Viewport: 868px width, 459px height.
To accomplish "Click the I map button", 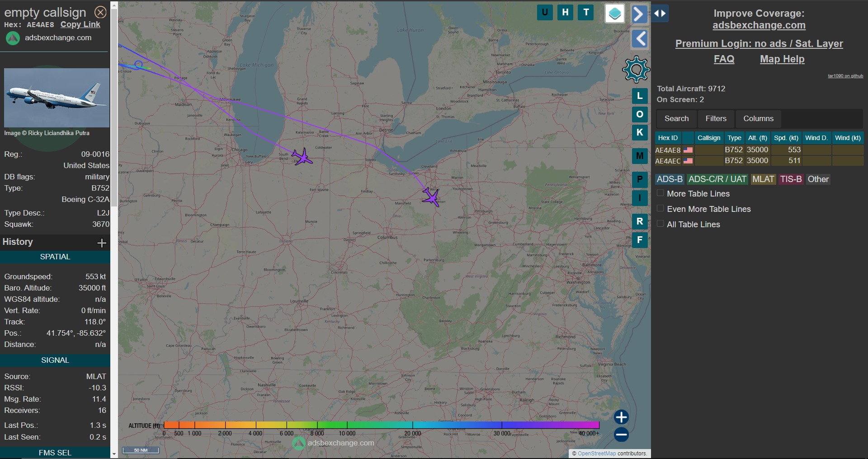I will tap(640, 198).
